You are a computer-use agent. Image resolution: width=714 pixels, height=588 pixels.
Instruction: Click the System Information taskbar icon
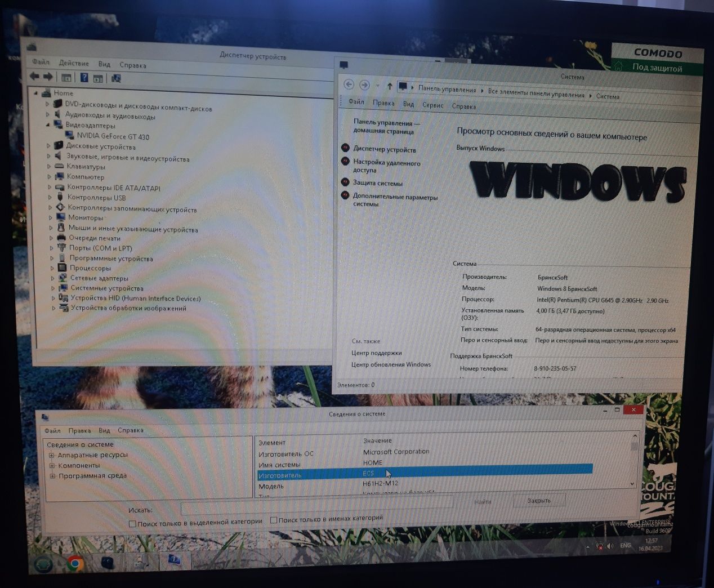(x=174, y=560)
